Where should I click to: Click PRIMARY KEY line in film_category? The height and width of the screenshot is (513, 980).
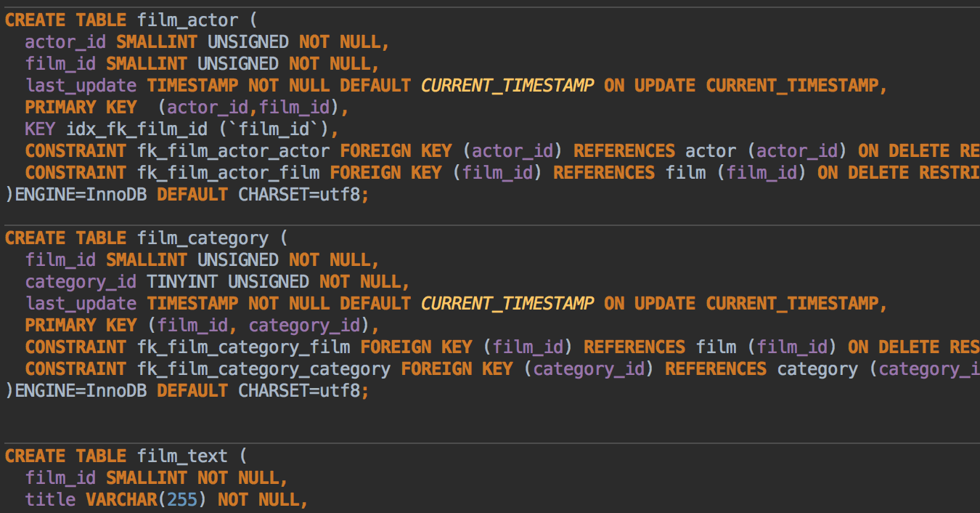[x=202, y=326]
